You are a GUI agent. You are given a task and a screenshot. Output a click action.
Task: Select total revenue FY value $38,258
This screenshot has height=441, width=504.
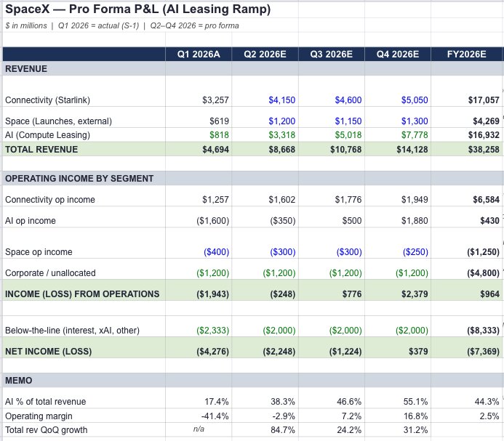tap(484, 150)
